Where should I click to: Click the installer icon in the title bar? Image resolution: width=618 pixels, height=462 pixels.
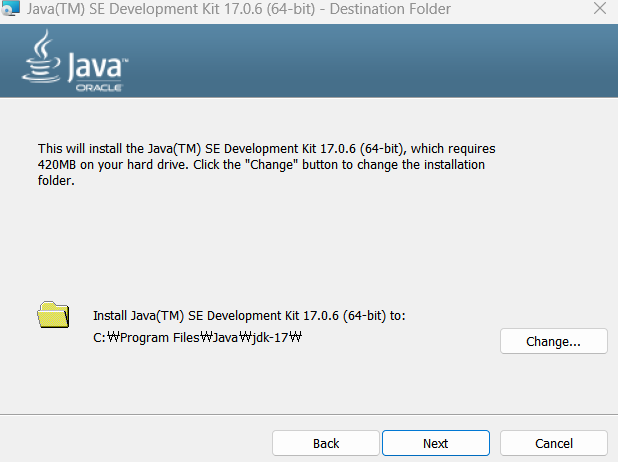coord(10,8)
